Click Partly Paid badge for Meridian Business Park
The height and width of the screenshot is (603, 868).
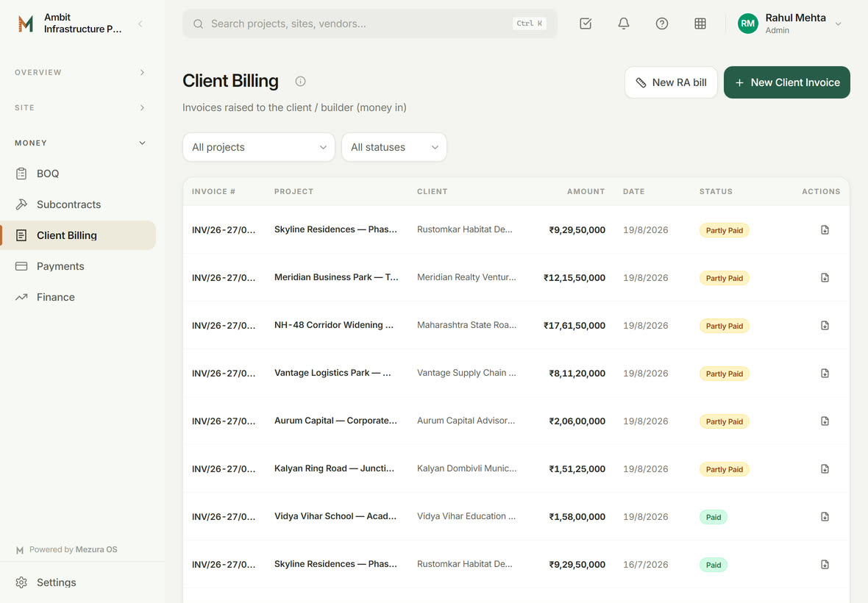click(x=724, y=278)
